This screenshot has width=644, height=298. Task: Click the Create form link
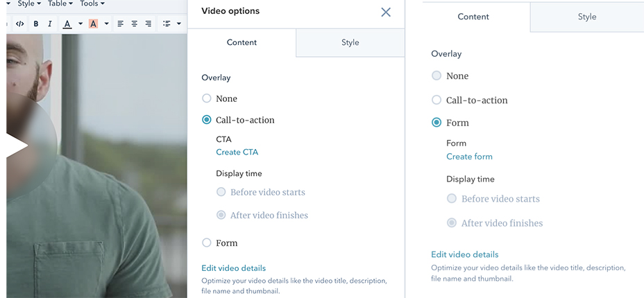pos(469,157)
